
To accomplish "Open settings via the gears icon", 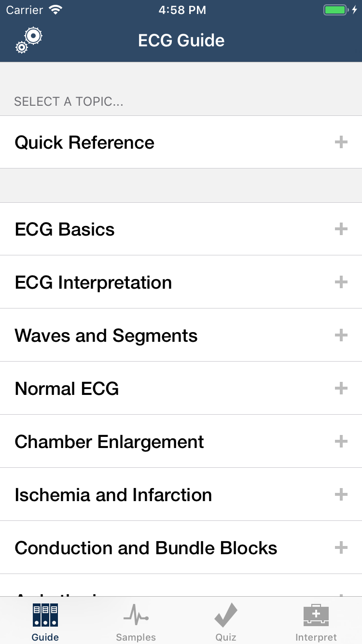I will pos(29,40).
